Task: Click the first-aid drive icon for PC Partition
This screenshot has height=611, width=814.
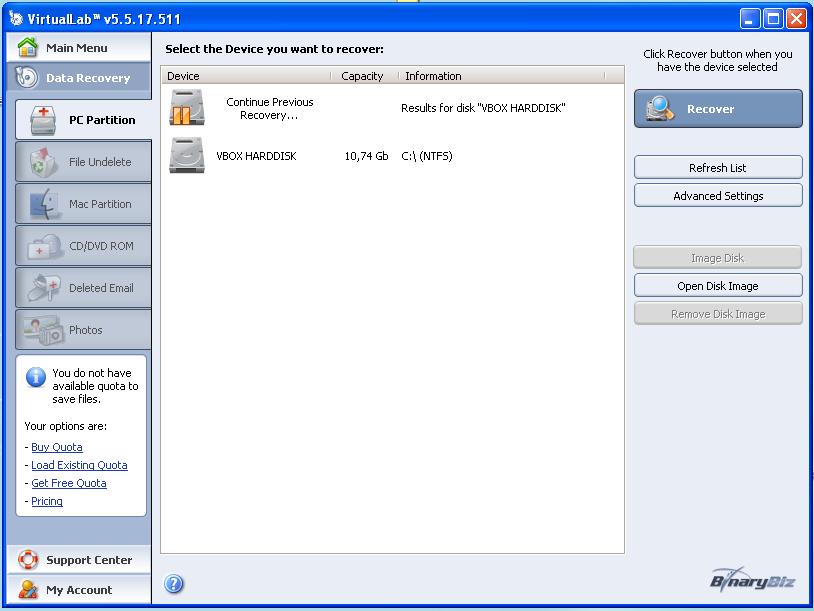Action: (x=43, y=120)
